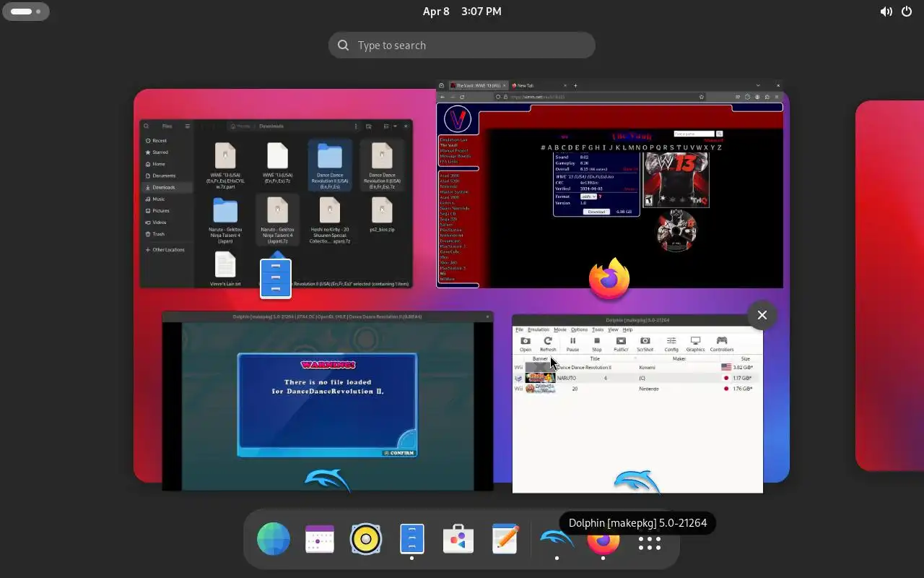Open Text Editor pencil icon in dock
Viewport: 924px width, 578px height.
coord(505,539)
